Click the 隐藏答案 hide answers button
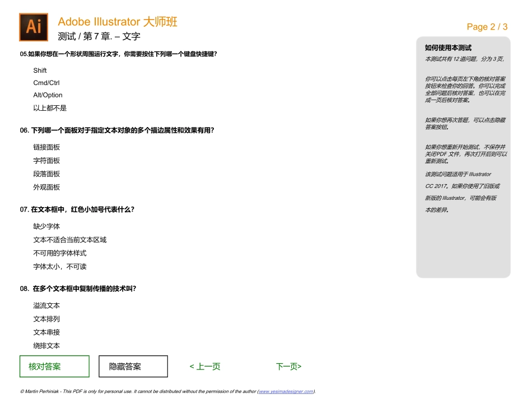532x399 pixels. 133,366
